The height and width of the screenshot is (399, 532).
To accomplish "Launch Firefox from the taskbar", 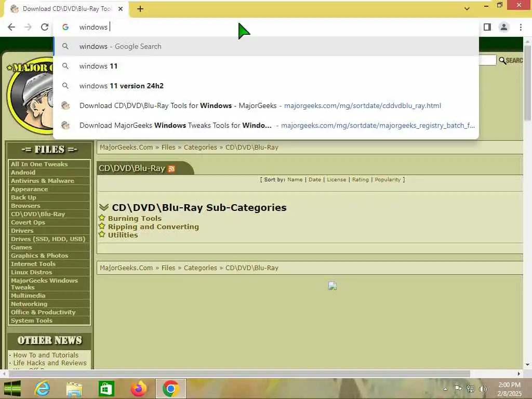I will pyautogui.click(x=138, y=389).
